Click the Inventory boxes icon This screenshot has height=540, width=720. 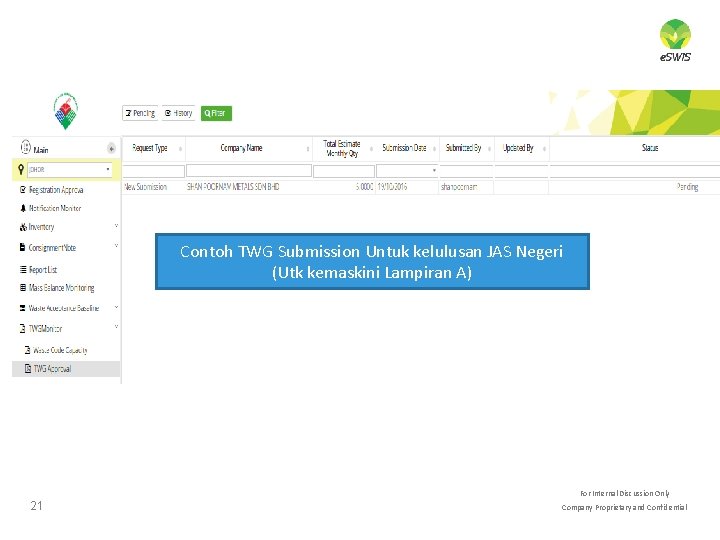[23, 227]
